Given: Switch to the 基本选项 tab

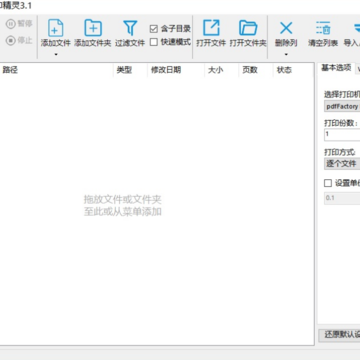Looking at the screenshot, I should 336,68.
